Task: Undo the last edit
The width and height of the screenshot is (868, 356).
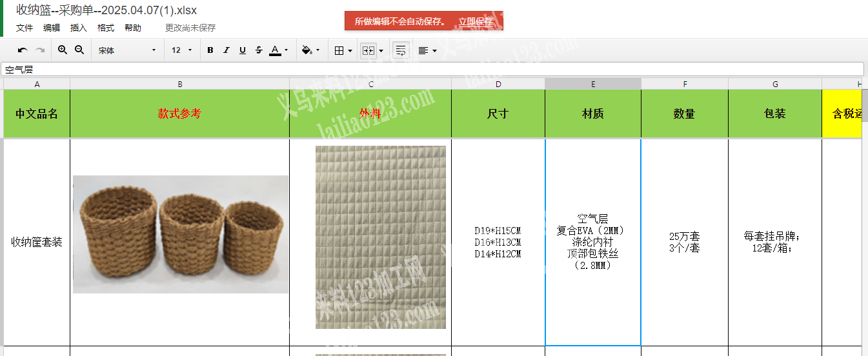Action: tap(23, 50)
